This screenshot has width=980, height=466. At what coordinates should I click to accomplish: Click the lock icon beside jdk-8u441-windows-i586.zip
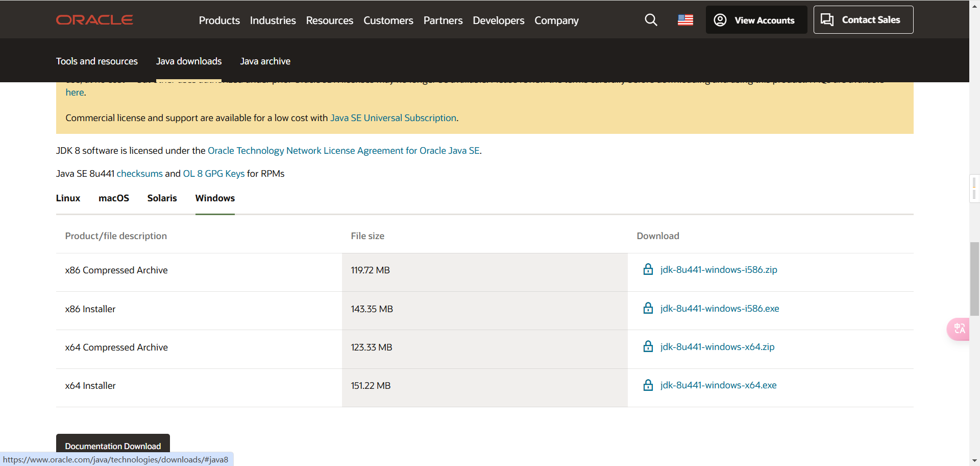[x=648, y=270]
